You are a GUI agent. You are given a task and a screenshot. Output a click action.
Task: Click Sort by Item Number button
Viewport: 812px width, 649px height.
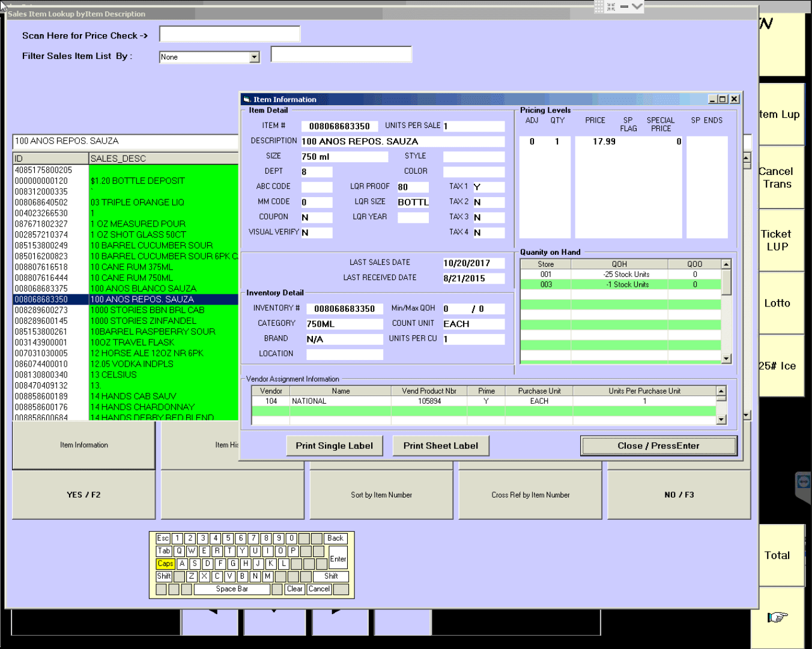point(381,495)
